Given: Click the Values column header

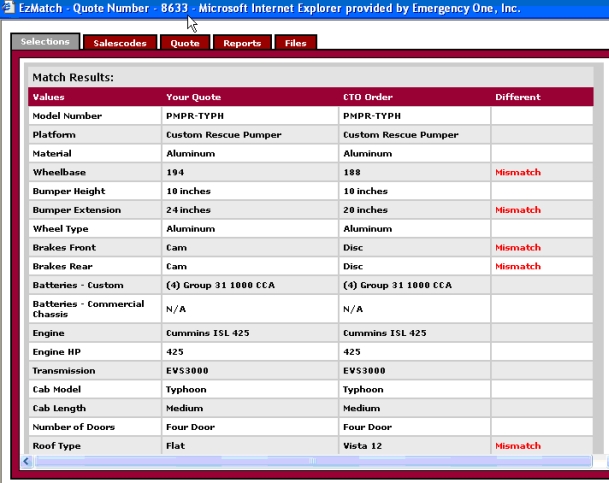Looking at the screenshot, I should [x=49, y=97].
